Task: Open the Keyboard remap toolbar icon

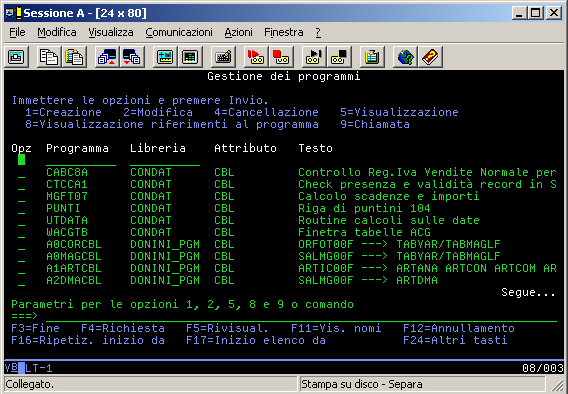Action: coord(223,57)
